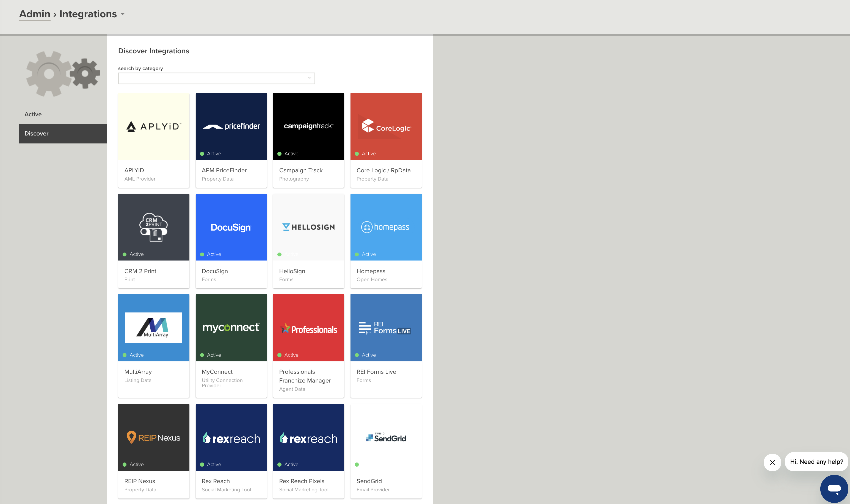Select the Discover sidebar tab
The image size is (850, 504).
[x=63, y=134]
